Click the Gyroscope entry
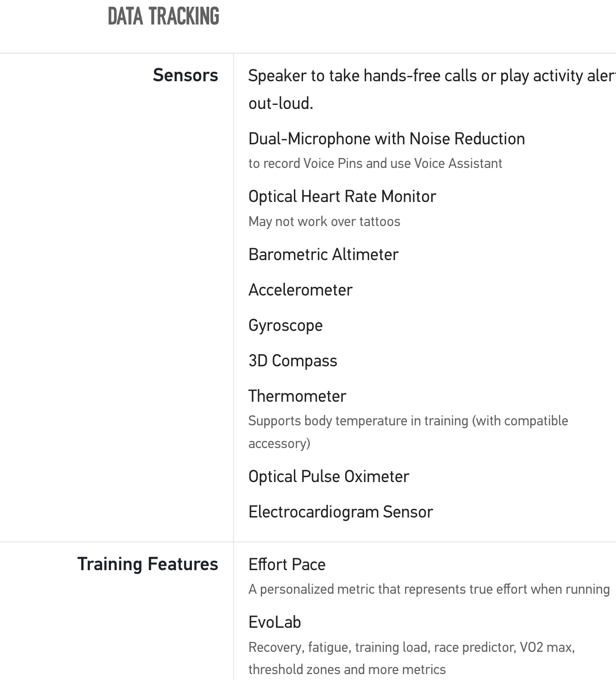The height and width of the screenshot is (680, 616). 285,325
